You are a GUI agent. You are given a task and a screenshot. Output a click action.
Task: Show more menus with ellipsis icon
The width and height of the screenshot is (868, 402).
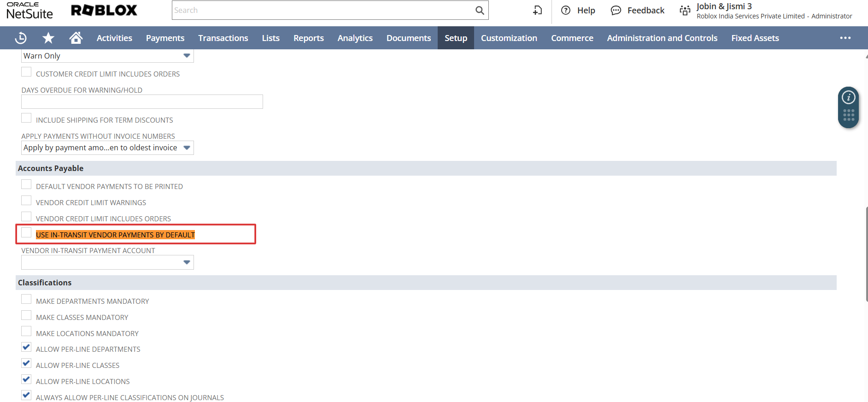pos(845,38)
